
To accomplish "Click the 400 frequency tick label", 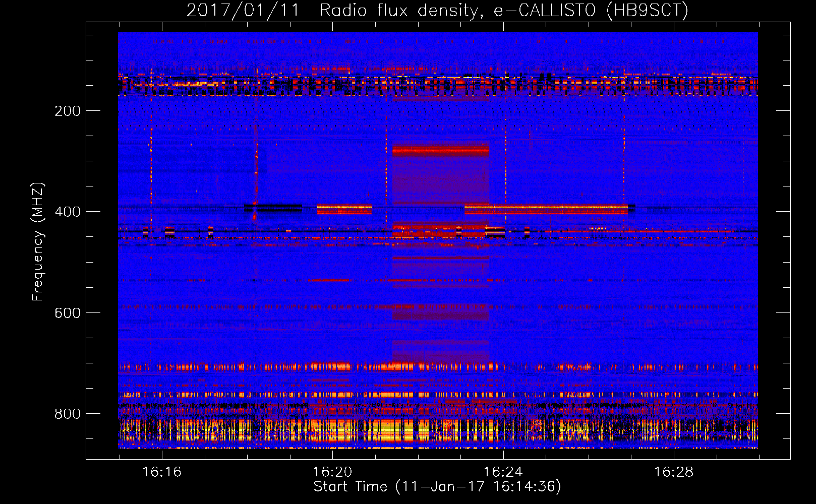I will click(68, 212).
